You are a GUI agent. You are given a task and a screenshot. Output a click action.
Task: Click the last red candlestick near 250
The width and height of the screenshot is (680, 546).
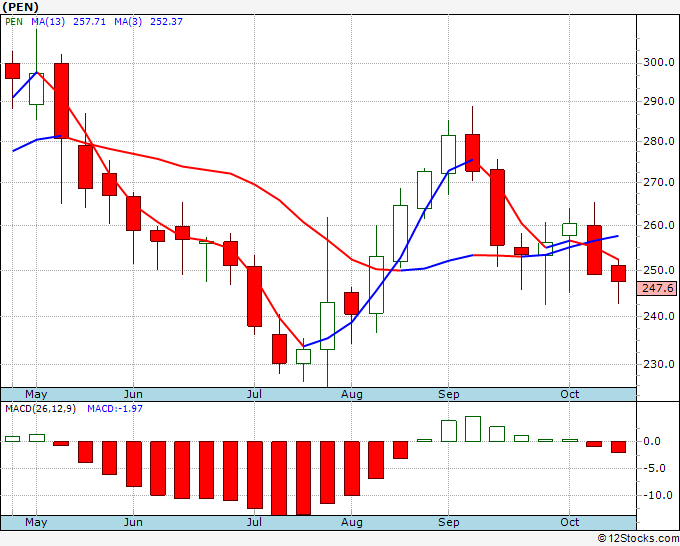pos(618,274)
